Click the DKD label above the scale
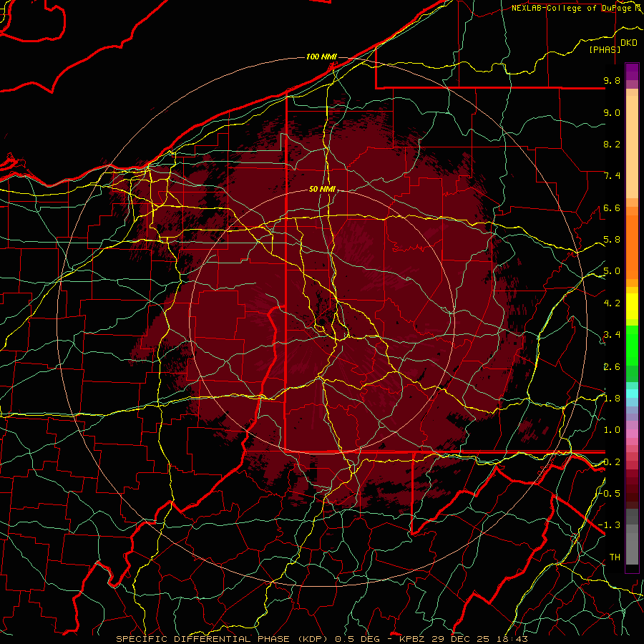This screenshot has width=644, height=644. pos(629,43)
